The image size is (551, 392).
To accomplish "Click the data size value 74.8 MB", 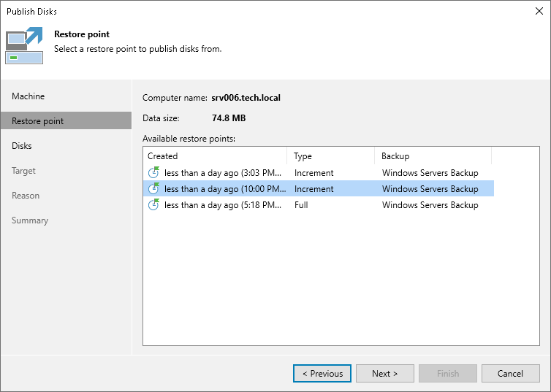I will (229, 118).
